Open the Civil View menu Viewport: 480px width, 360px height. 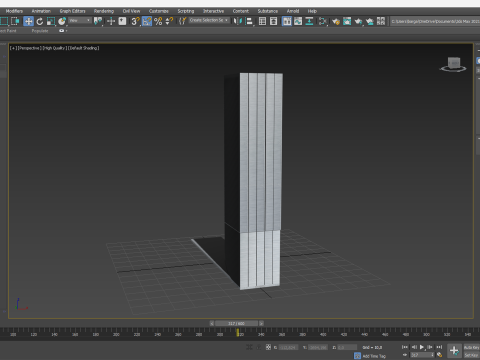[x=131, y=11]
